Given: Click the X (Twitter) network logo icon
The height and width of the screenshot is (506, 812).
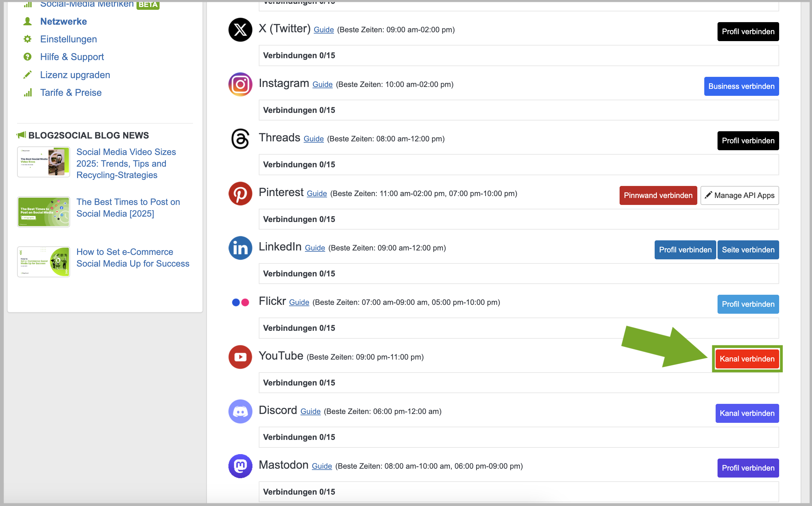Looking at the screenshot, I should click(240, 30).
